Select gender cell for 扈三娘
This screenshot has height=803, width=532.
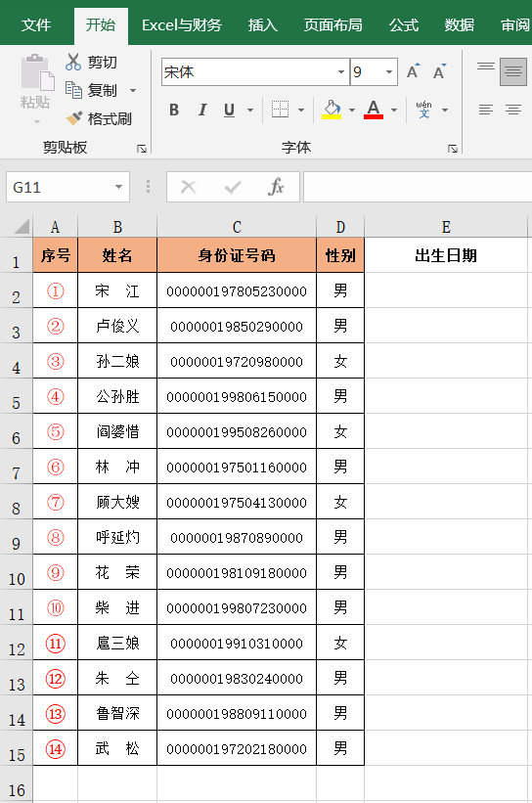340,643
